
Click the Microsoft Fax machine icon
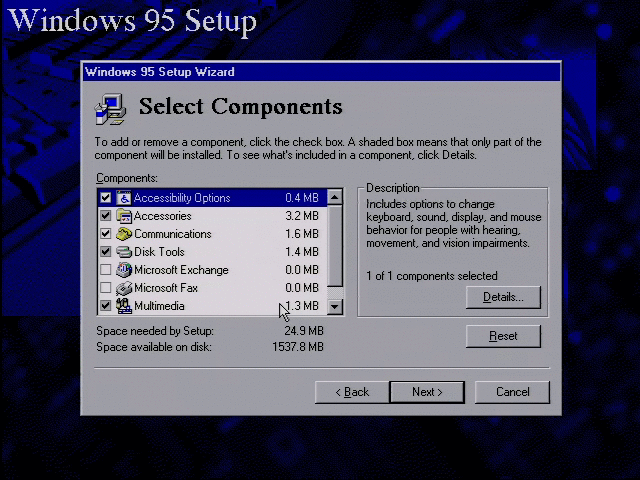click(x=124, y=288)
